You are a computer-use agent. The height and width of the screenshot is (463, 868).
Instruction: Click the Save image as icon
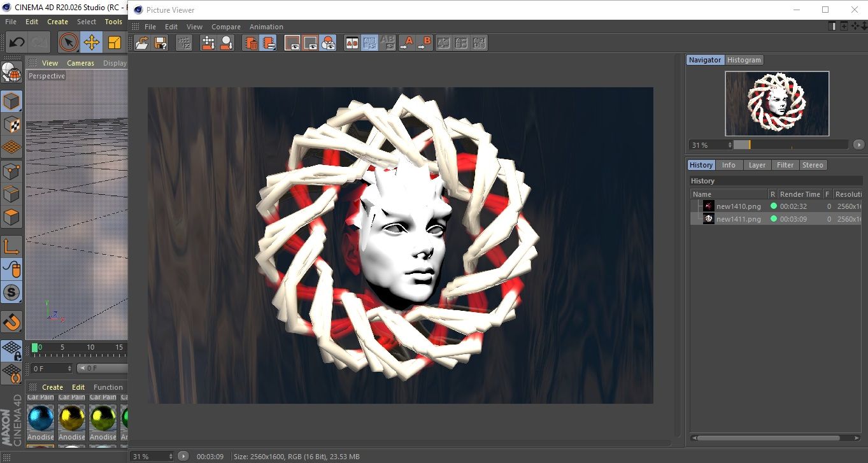pyautogui.click(x=160, y=43)
